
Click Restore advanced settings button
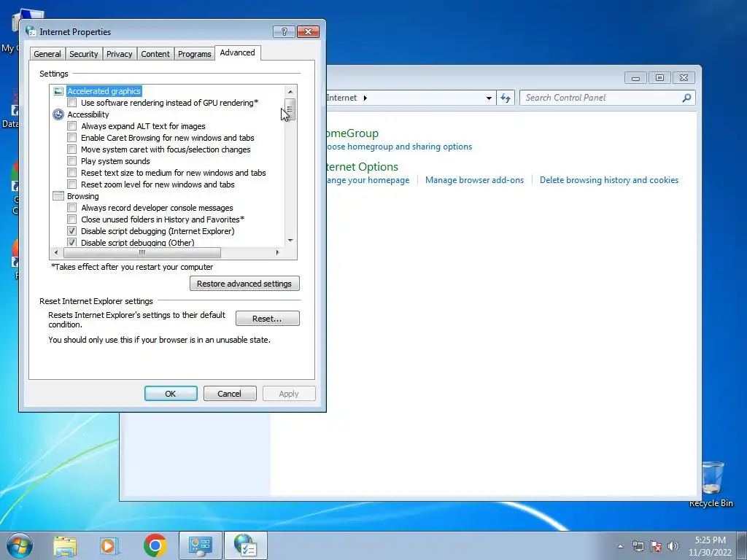pyautogui.click(x=244, y=284)
